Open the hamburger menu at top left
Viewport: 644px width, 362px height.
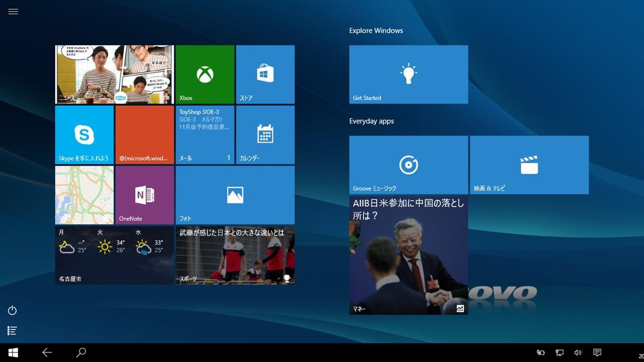pos(13,12)
